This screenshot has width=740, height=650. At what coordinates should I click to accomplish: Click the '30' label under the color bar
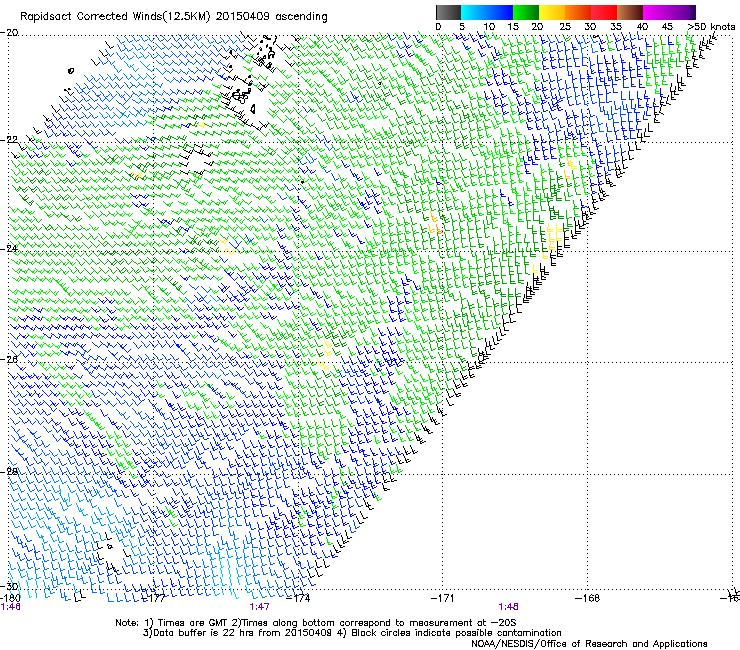coord(590,27)
